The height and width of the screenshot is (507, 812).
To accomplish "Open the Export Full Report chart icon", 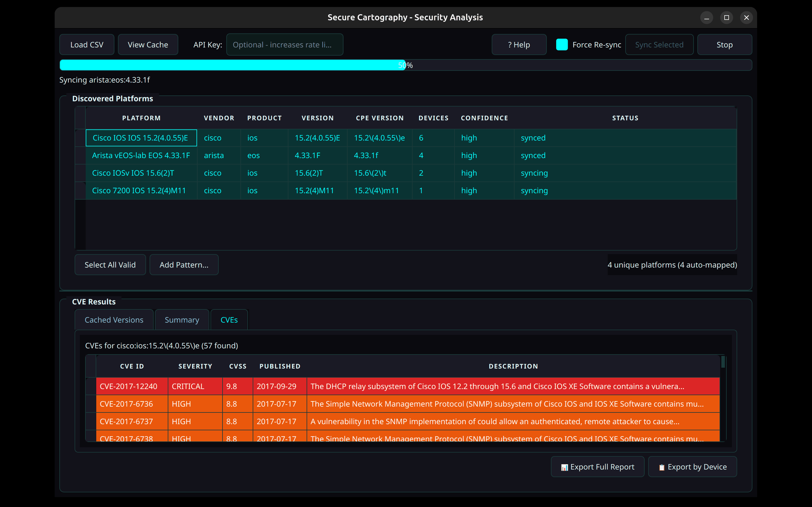I will [565, 467].
